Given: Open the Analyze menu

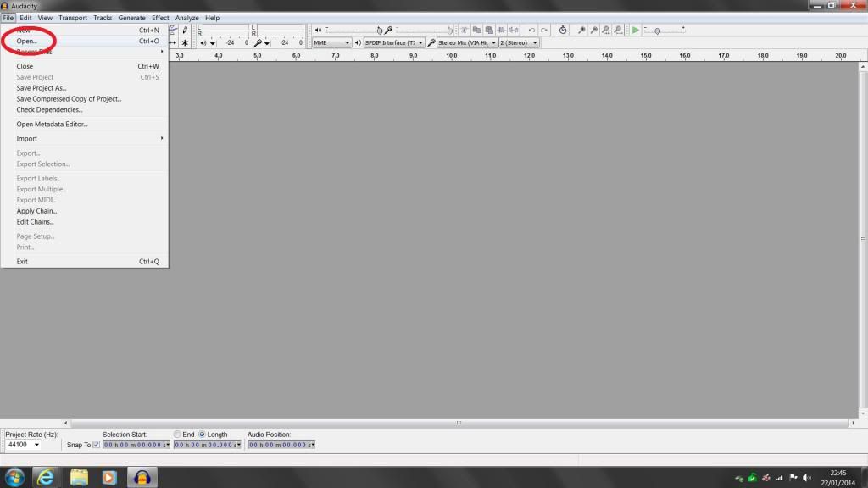Looking at the screenshot, I should [187, 18].
